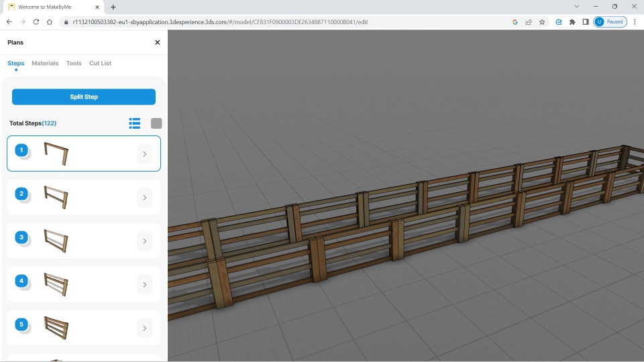Screen dimensions: 644x362
Task: Expand step 4 chevron
Action: click(145, 284)
